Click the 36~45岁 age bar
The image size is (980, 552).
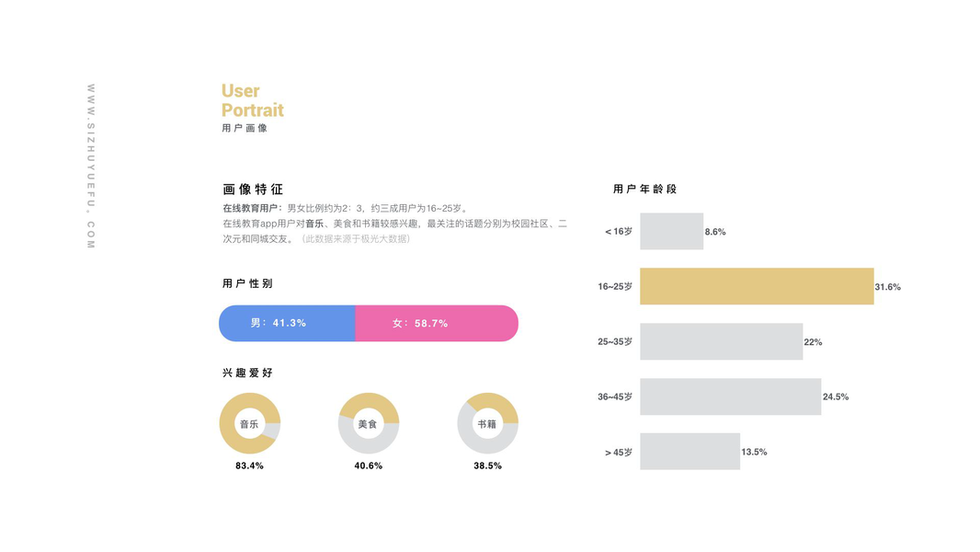[x=730, y=397]
